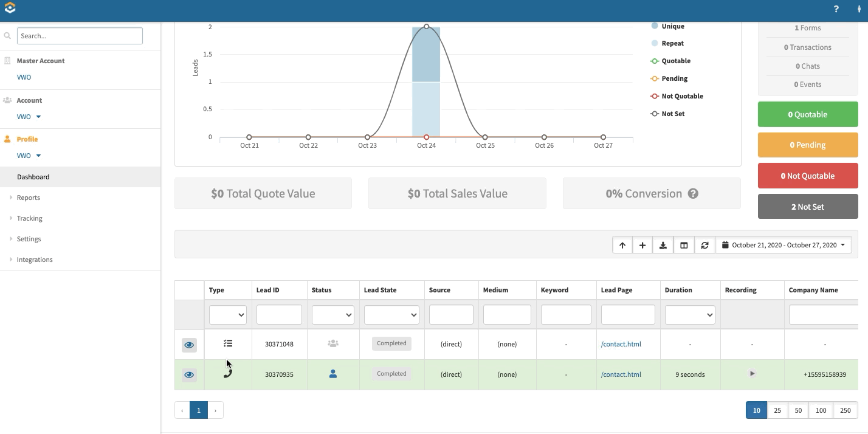
Task: Play the recording for lead 30370935
Action: click(x=752, y=374)
